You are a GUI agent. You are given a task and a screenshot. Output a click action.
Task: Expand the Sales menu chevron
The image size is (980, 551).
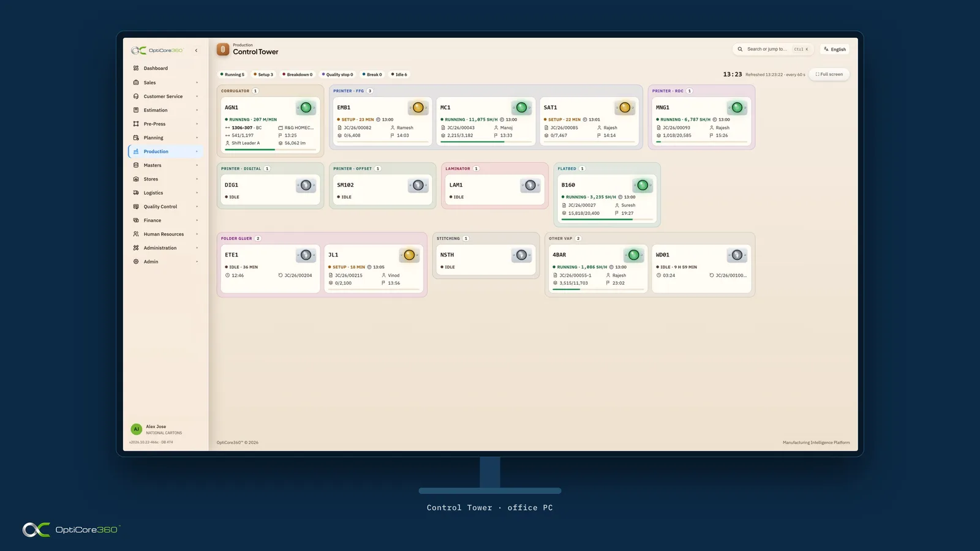click(197, 83)
